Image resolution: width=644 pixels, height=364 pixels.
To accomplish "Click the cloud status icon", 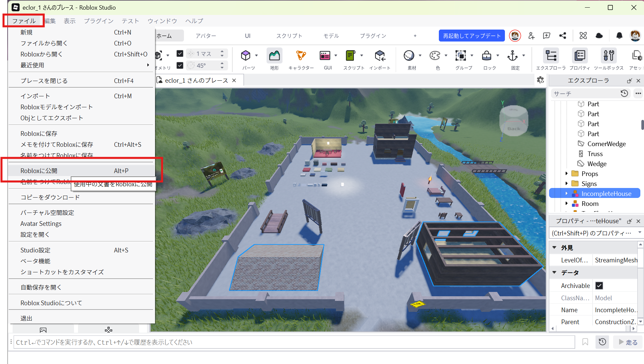I will coord(599,36).
